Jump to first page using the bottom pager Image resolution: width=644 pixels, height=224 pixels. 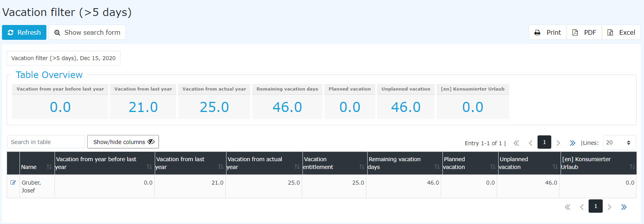(x=568, y=207)
